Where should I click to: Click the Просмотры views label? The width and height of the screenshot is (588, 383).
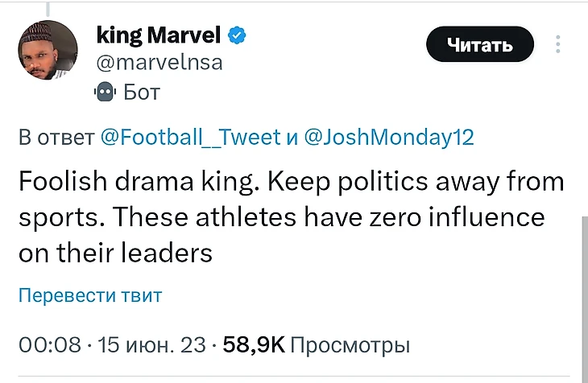click(x=350, y=346)
